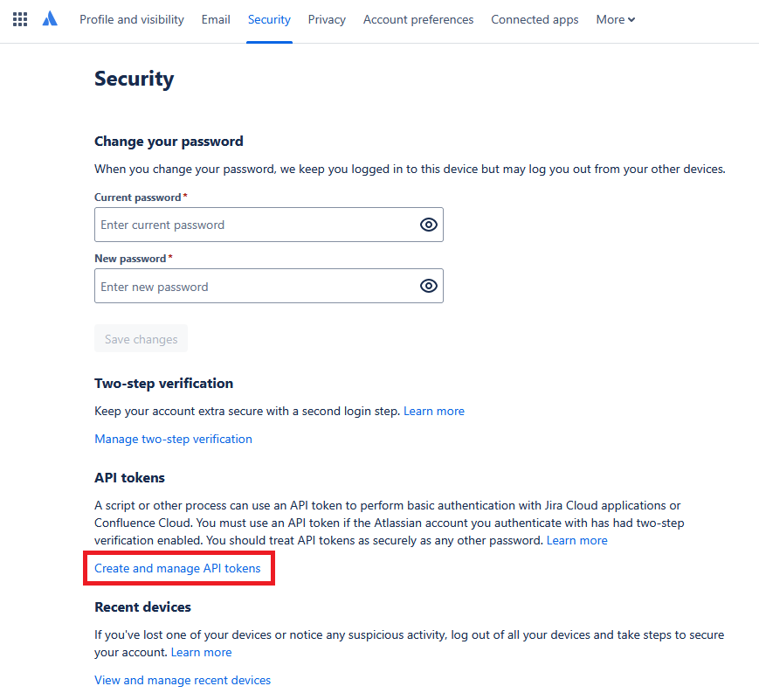Click View and manage recent devices
This screenshot has height=700, width=759.
tap(183, 680)
